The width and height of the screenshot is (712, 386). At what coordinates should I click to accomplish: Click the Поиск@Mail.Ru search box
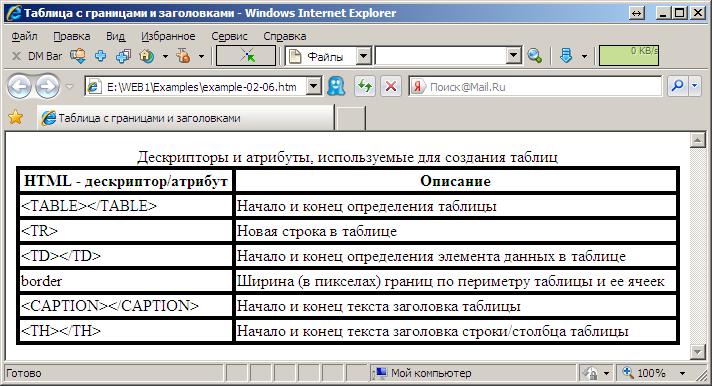pyautogui.click(x=535, y=86)
